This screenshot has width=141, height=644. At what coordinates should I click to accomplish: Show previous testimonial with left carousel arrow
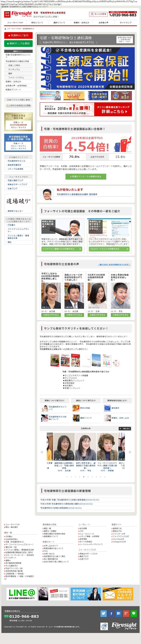[x=42, y=452]
